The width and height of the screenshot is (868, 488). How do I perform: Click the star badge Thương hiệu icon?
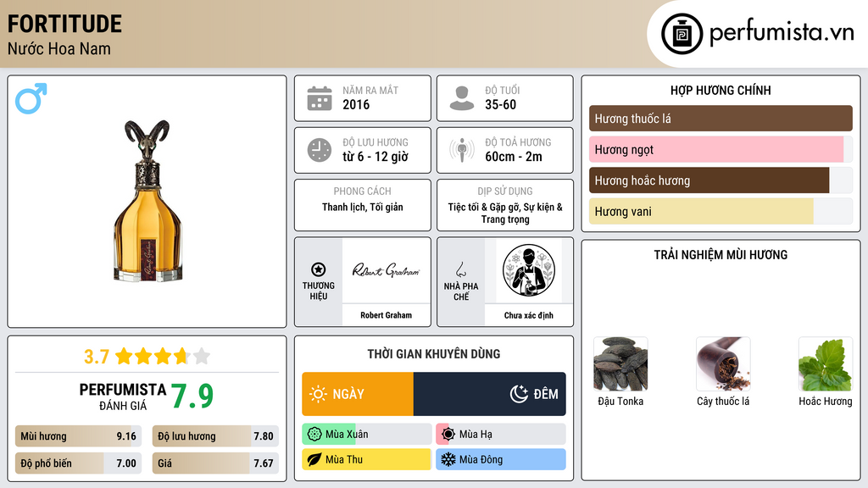(x=319, y=269)
